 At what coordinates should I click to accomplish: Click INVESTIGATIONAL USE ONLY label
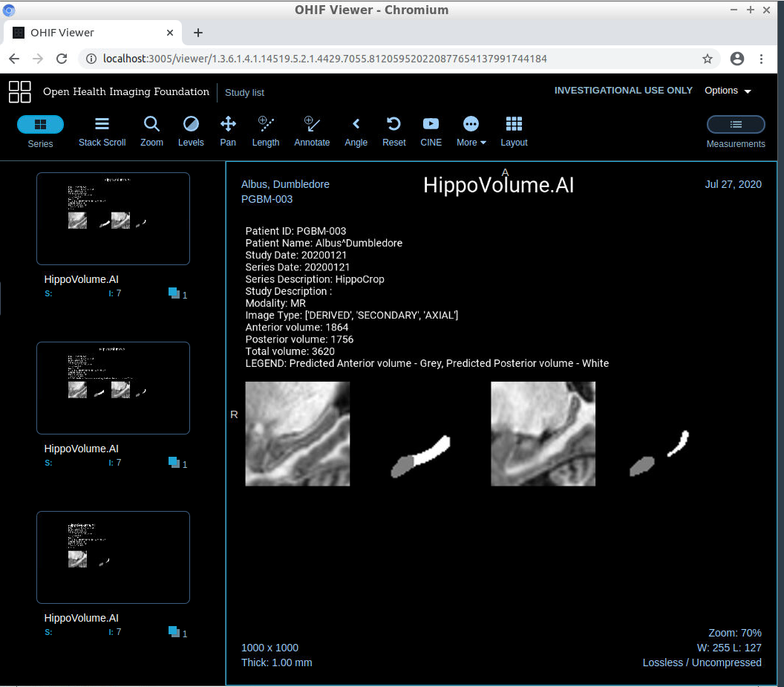pyautogui.click(x=623, y=91)
